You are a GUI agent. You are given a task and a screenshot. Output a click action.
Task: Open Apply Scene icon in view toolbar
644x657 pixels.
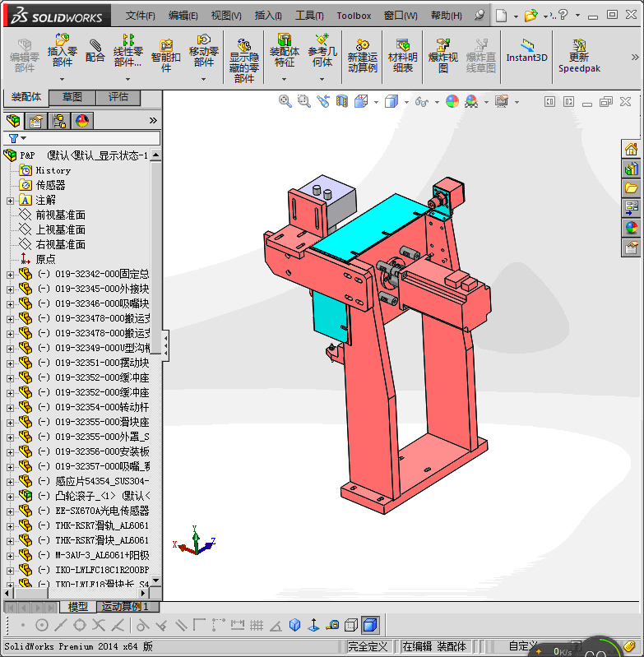471,101
